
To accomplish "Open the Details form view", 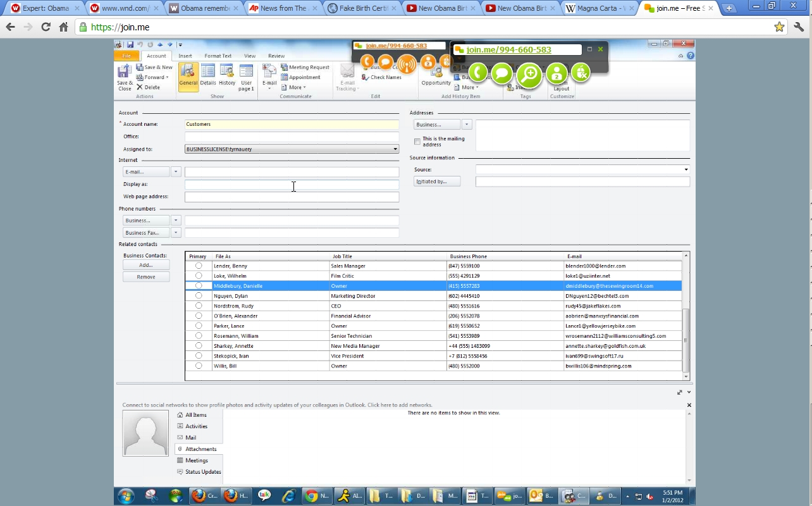I will click(208, 75).
